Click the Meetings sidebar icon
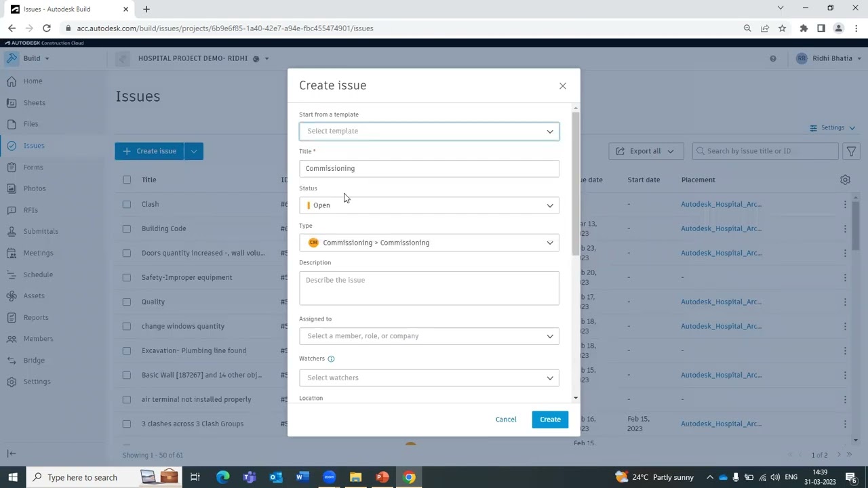This screenshot has height=488, width=868. pos(12,253)
